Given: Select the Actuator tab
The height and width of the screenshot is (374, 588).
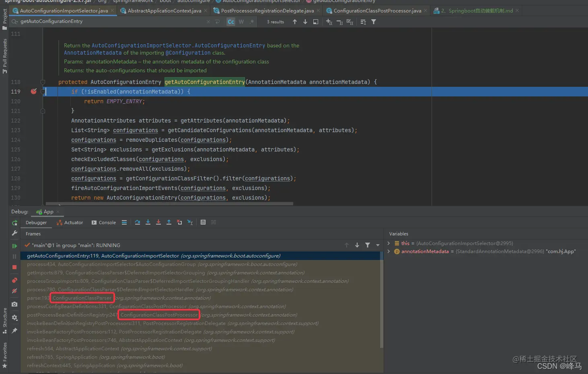Looking at the screenshot, I should pos(70,223).
